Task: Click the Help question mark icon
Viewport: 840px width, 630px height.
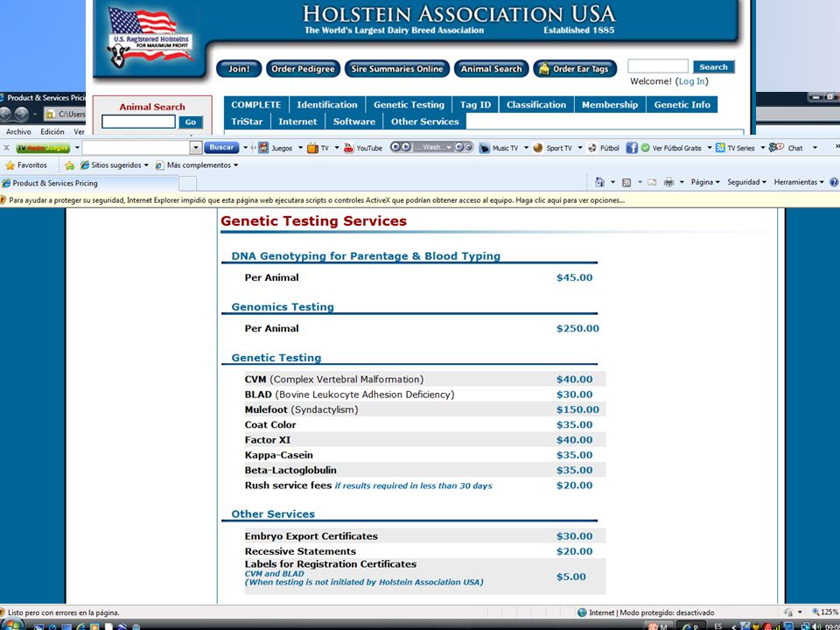Action: (834, 182)
